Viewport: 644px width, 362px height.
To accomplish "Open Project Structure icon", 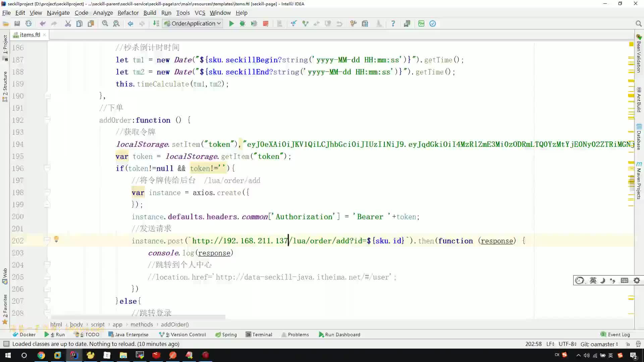I will coord(365,24).
